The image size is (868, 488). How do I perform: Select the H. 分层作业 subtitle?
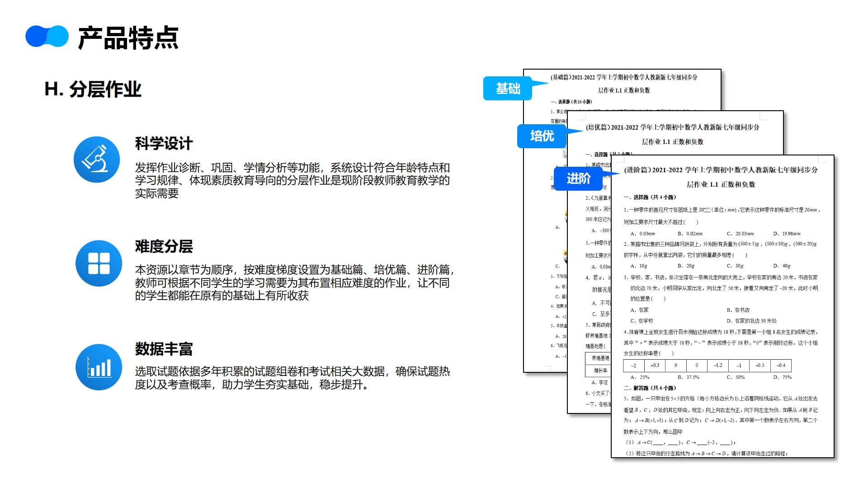pos(93,89)
